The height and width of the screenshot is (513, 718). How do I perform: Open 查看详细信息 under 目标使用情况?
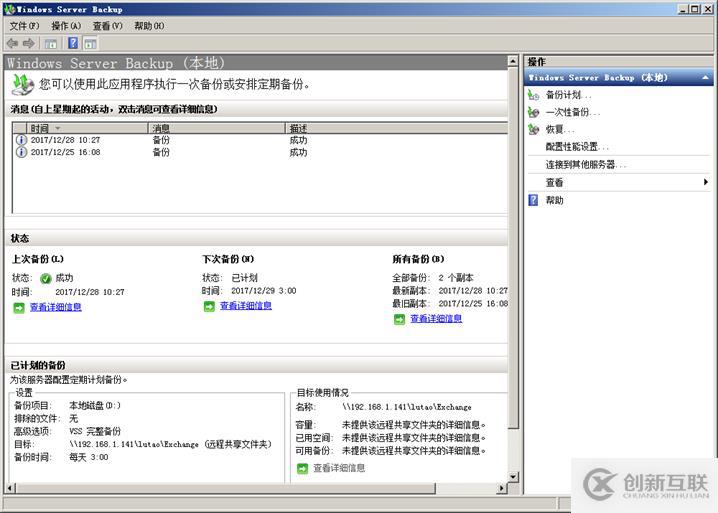tap(339, 468)
